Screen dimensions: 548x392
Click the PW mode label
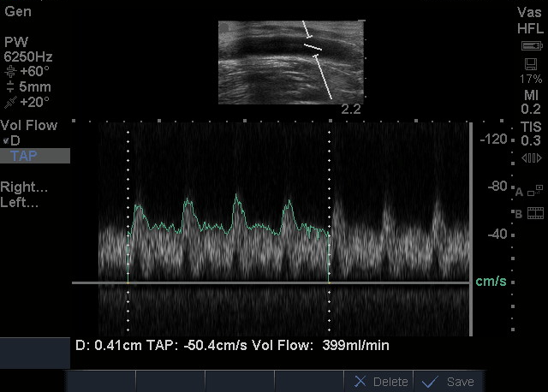coord(16,42)
